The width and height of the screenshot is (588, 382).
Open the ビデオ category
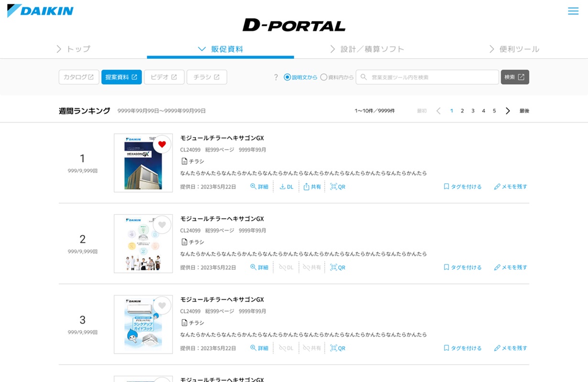click(x=164, y=77)
